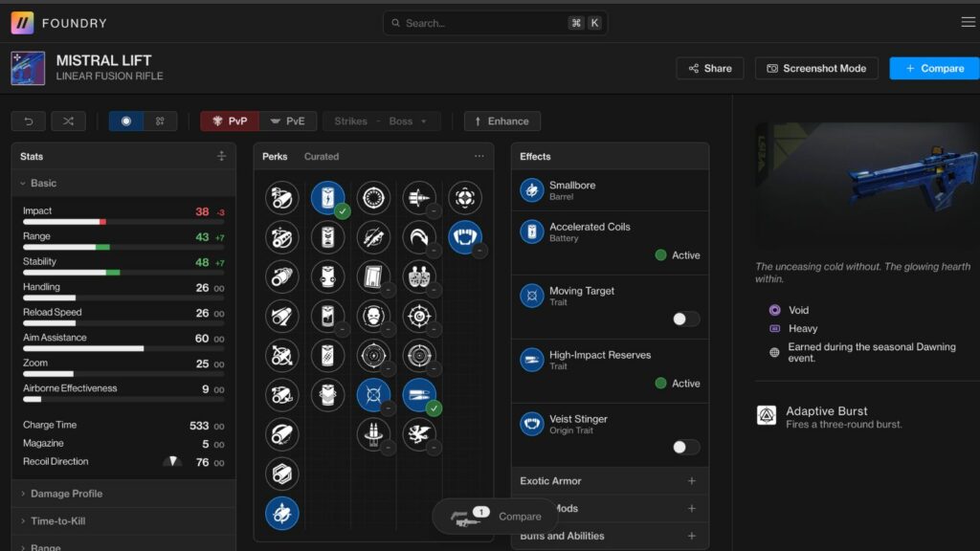Screen dimensions: 980x551
Task: Click the undo arrow button
Action: 28,121
